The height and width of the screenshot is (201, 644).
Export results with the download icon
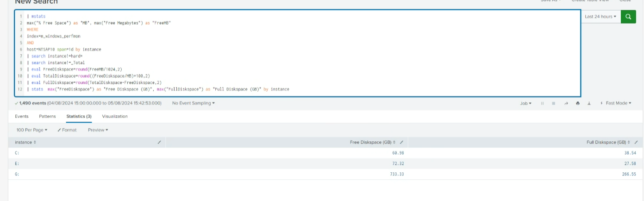589,103
